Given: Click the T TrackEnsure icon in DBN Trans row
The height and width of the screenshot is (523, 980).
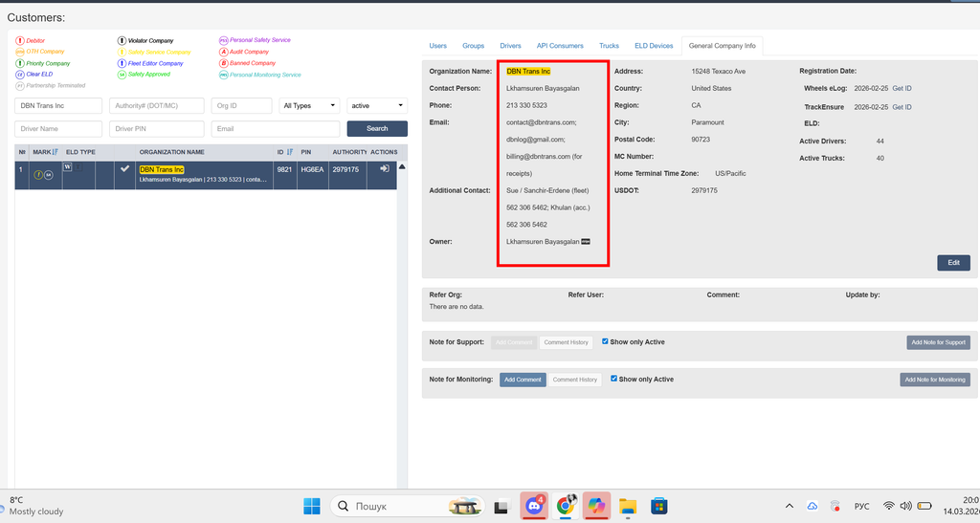Looking at the screenshot, I should point(78,166).
